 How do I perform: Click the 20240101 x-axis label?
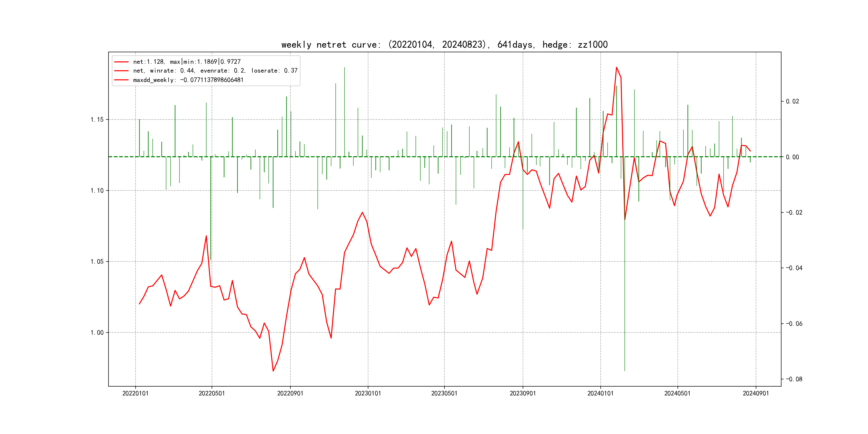600,394
